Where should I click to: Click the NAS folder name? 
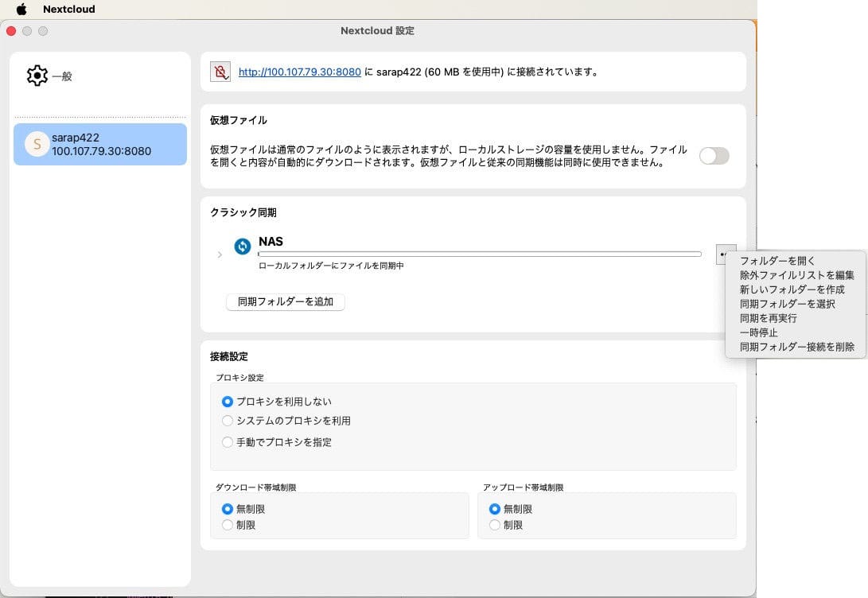click(x=271, y=242)
